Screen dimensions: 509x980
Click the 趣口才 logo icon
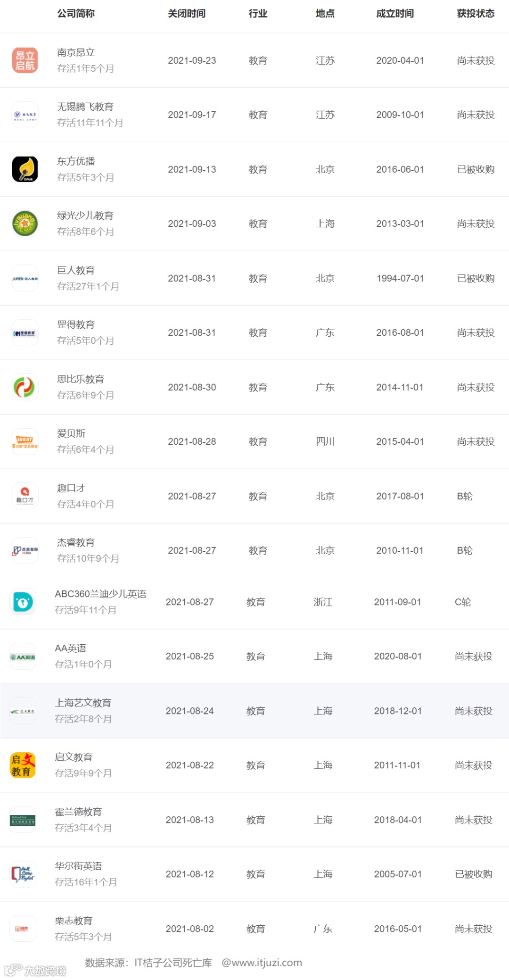tap(25, 496)
